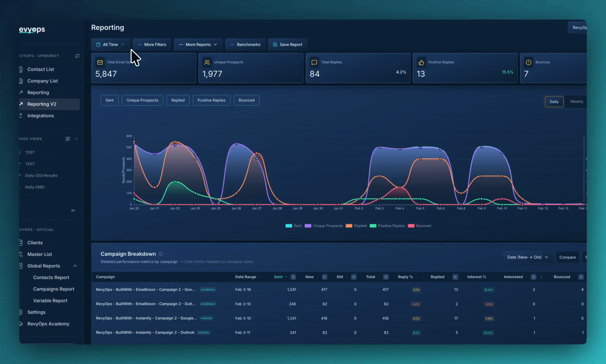The image size is (606, 364).
Task: Switch the chart to Weekly view
Action: click(x=577, y=101)
